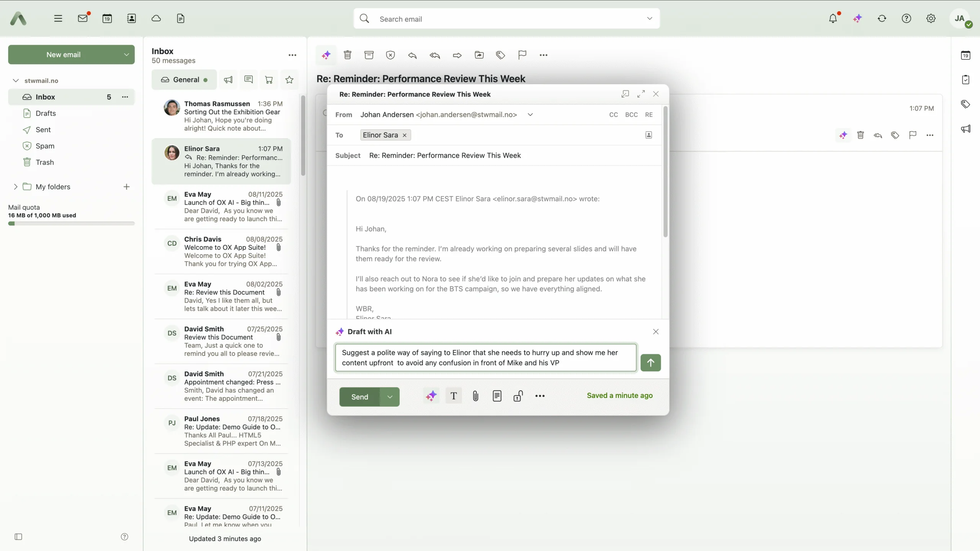Flag the message using the flag icon

click(522, 55)
